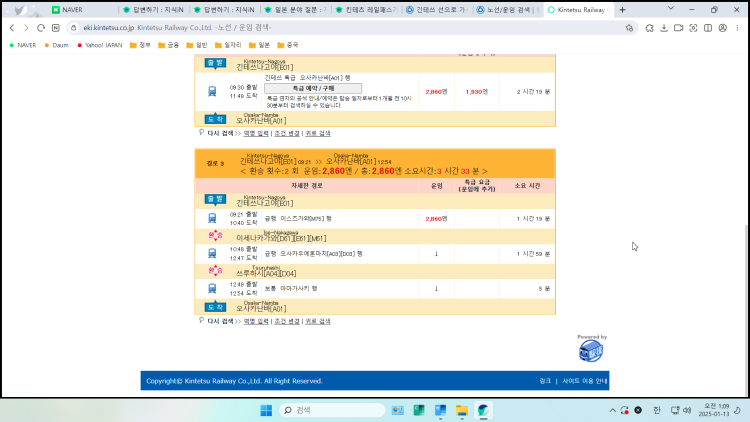Screen dimensions: 750x422
Task: Open the footer 링크 link
Action: pyautogui.click(x=545, y=381)
